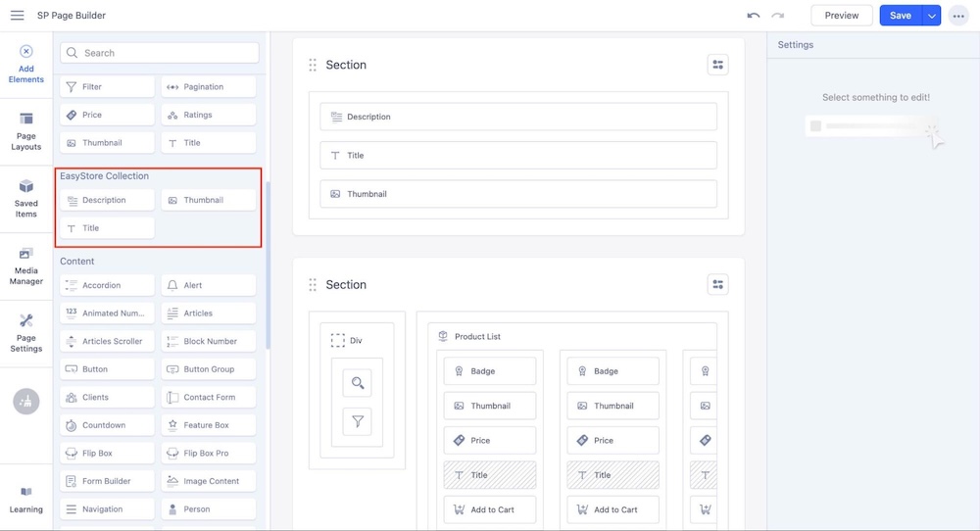Open Page Settings tab
The image size is (980, 531).
coord(26,334)
